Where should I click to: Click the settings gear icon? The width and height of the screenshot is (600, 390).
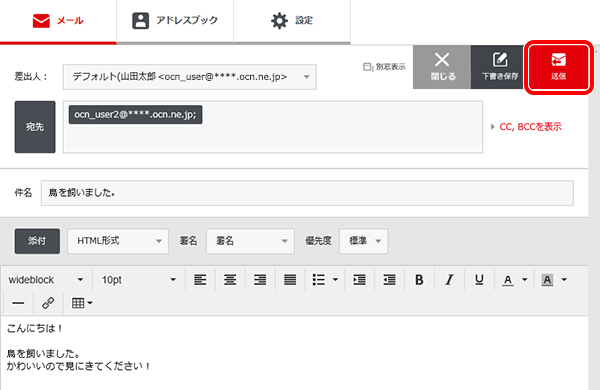pos(279,21)
